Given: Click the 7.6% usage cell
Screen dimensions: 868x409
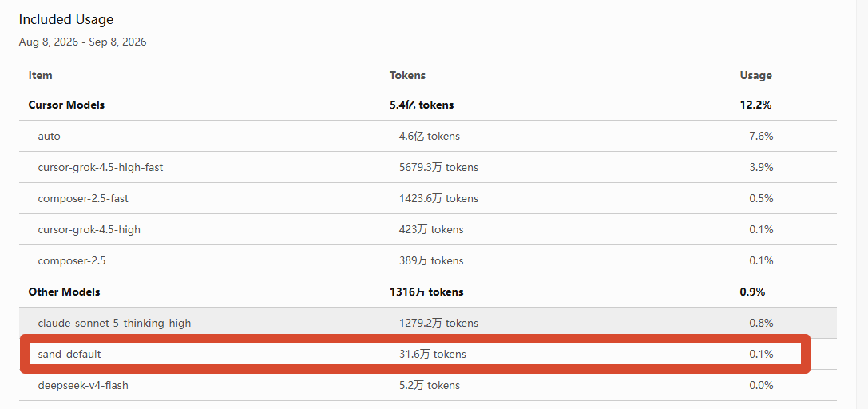Looking at the screenshot, I should point(761,136).
